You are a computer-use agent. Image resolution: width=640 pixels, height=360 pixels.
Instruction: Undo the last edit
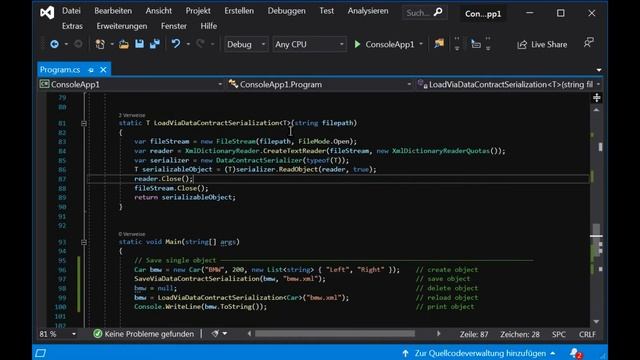(x=176, y=44)
